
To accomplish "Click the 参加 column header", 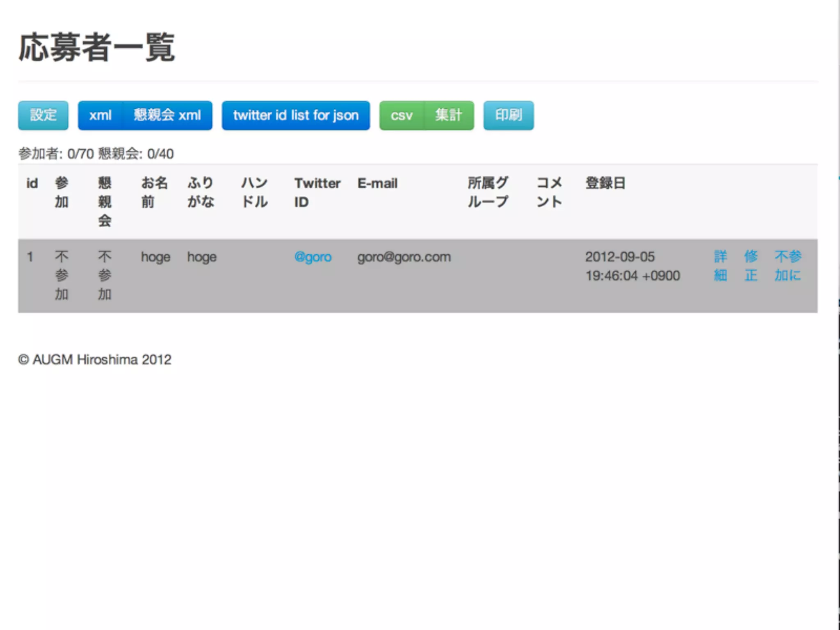I will coord(62,192).
